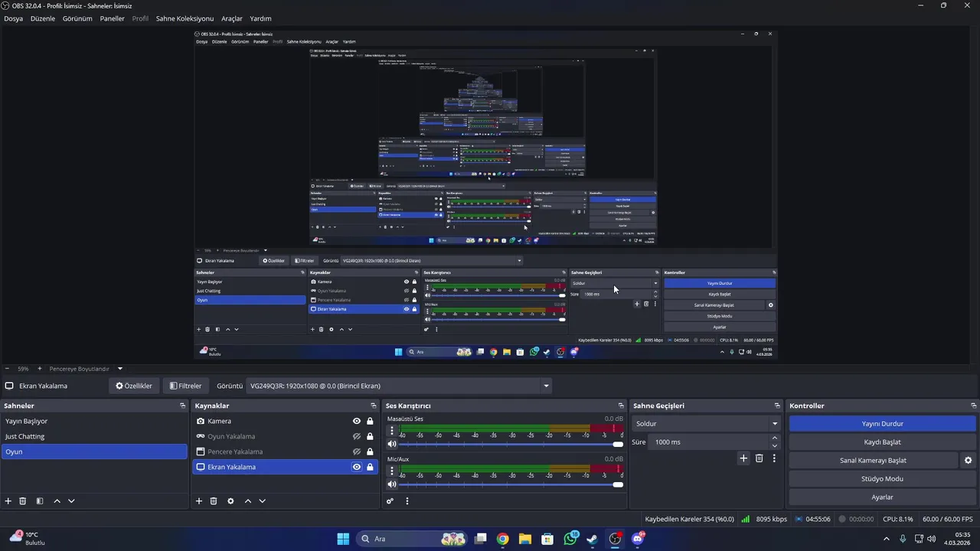Toggle lock on Ekran Yakalama source
980x551 pixels.
[370, 467]
